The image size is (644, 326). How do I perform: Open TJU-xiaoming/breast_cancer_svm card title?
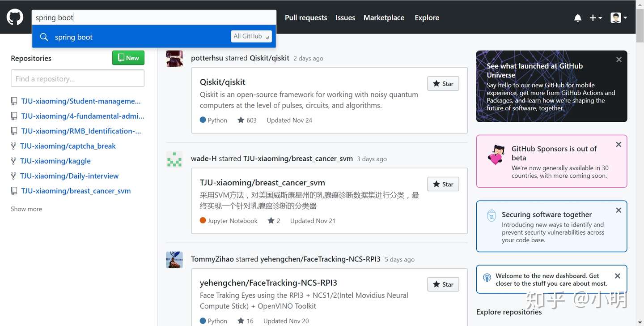(263, 182)
